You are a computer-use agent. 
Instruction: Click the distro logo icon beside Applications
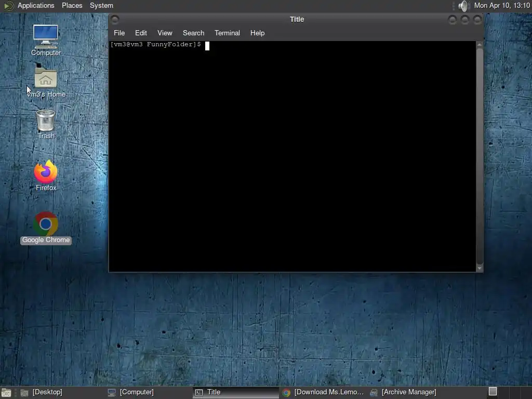tap(8, 6)
